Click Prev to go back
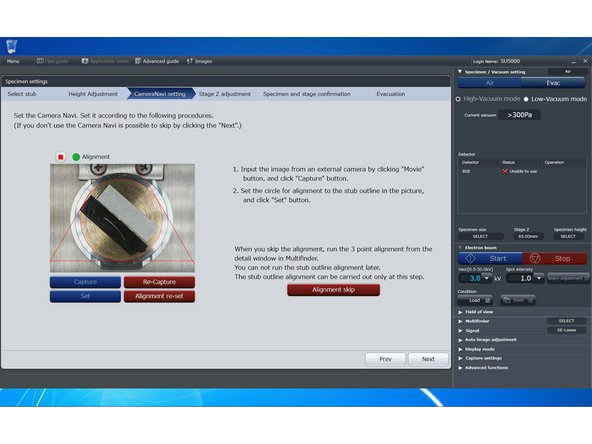Screen dimensions: 592x444 click(385, 359)
